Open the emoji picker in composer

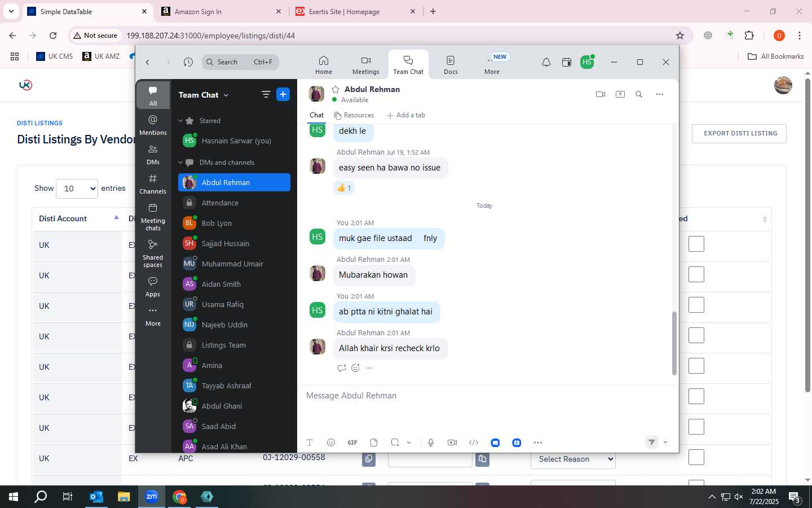[x=331, y=443]
